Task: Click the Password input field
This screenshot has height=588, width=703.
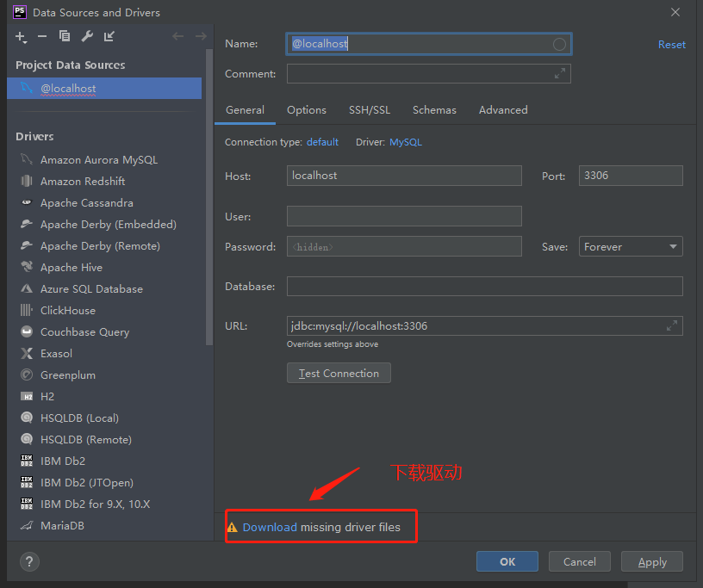Action: 404,246
